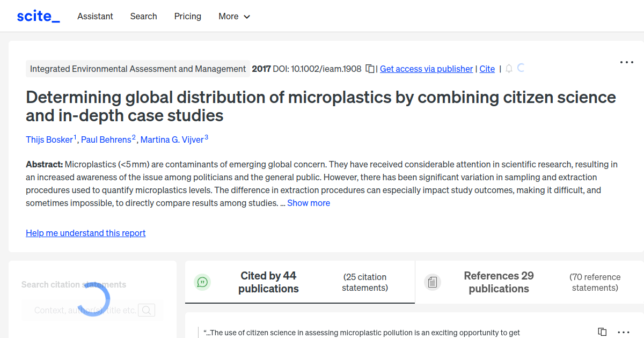This screenshot has height=338, width=644.
Task: Toggle the article notification bell
Action: (508, 69)
